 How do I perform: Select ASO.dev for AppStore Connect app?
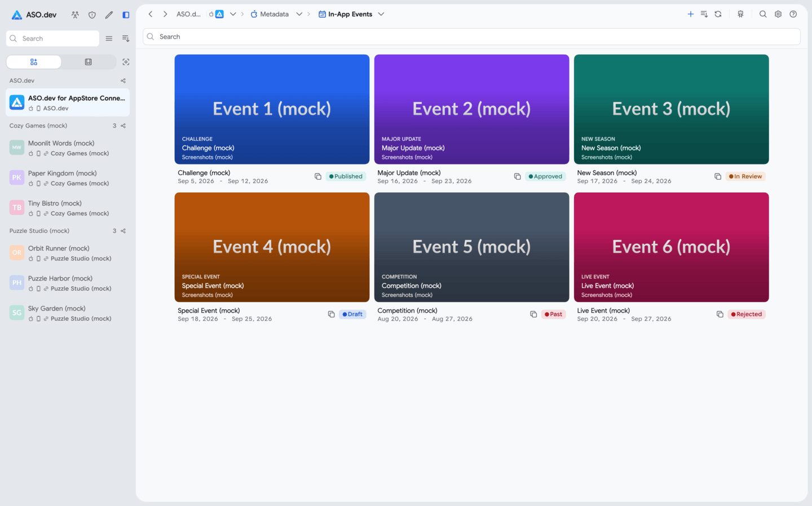pyautogui.click(x=68, y=103)
